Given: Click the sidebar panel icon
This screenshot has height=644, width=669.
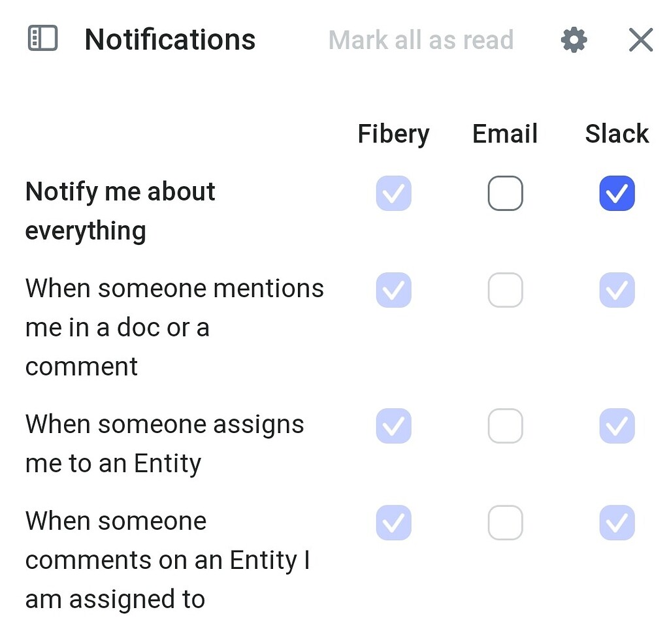Looking at the screenshot, I should pos(41,39).
